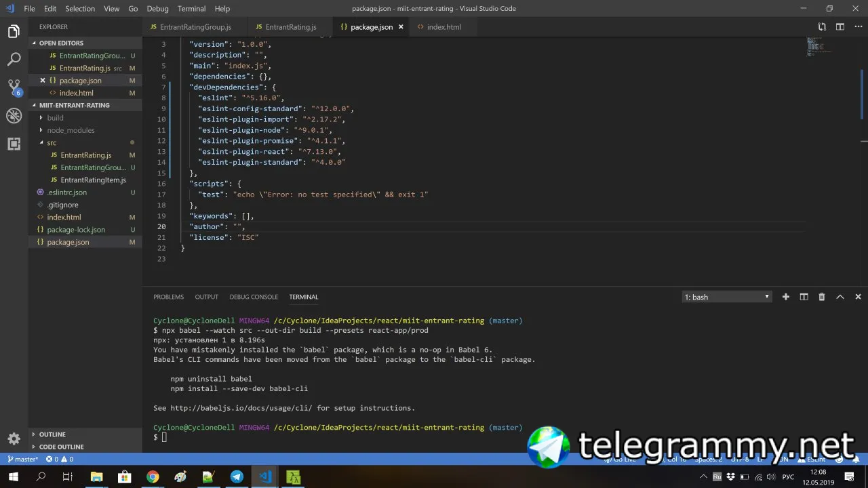Launch Google Chrome from taskbar
The height and width of the screenshot is (488, 868).
[153, 477]
